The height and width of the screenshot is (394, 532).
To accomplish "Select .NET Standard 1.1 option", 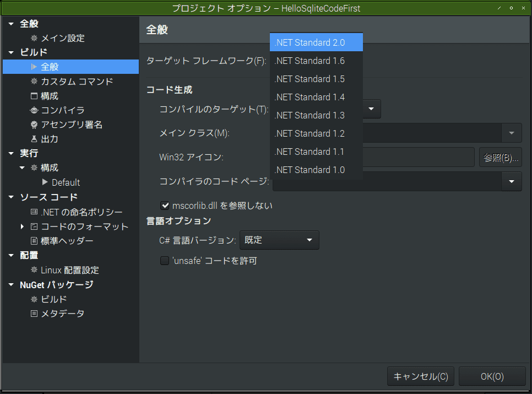I will tap(316, 152).
